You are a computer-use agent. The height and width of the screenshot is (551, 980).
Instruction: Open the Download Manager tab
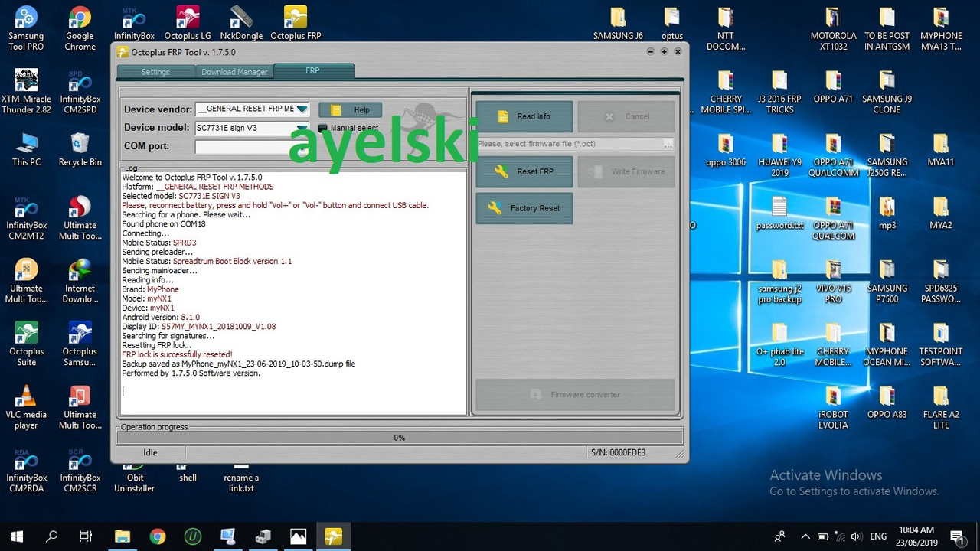pos(234,72)
